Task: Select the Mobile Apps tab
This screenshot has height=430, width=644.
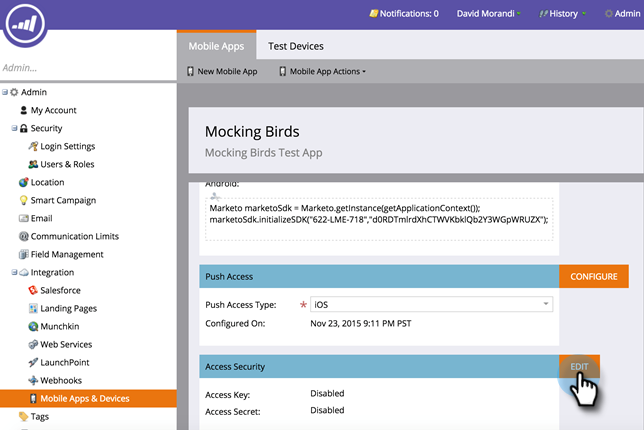Action: click(x=216, y=46)
